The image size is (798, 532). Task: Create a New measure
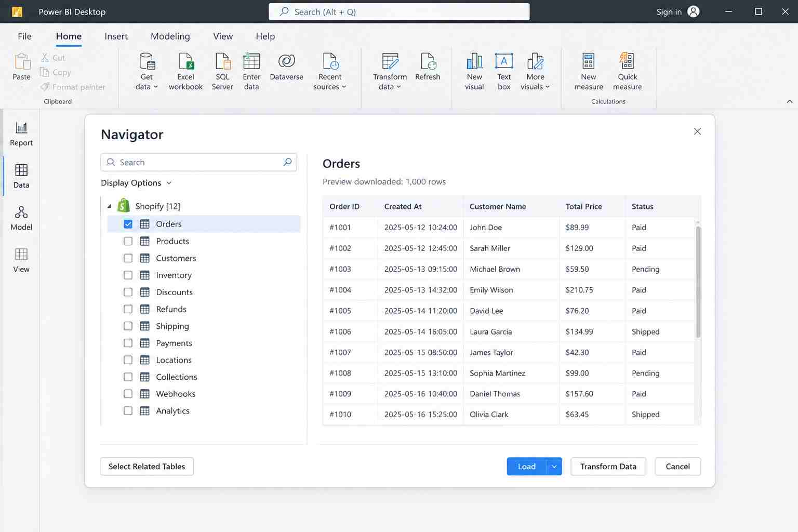pyautogui.click(x=589, y=72)
